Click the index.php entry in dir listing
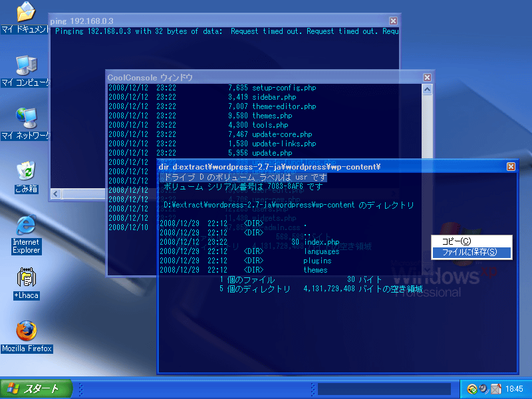 (250, 242)
